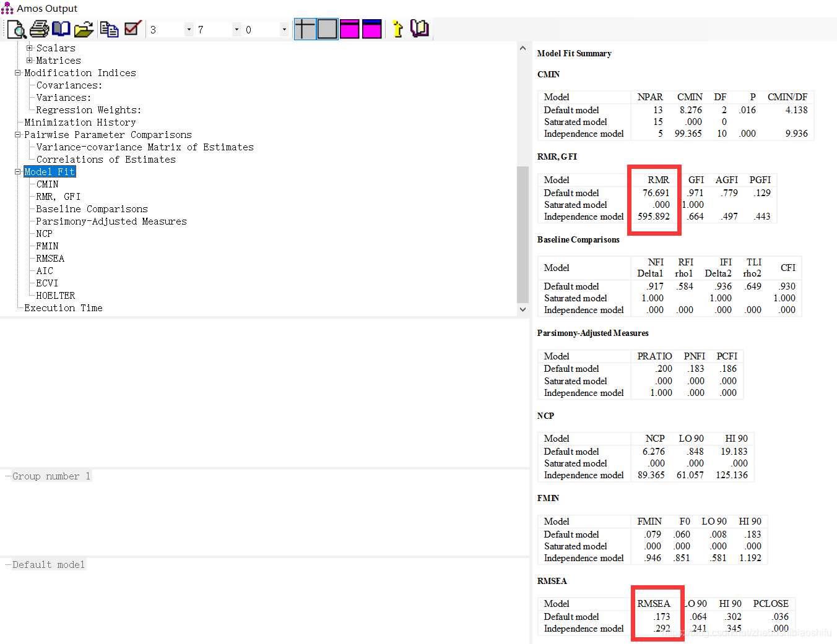Open CMIN under Model Fit tree
This screenshot has width=837, height=644.
click(x=47, y=184)
